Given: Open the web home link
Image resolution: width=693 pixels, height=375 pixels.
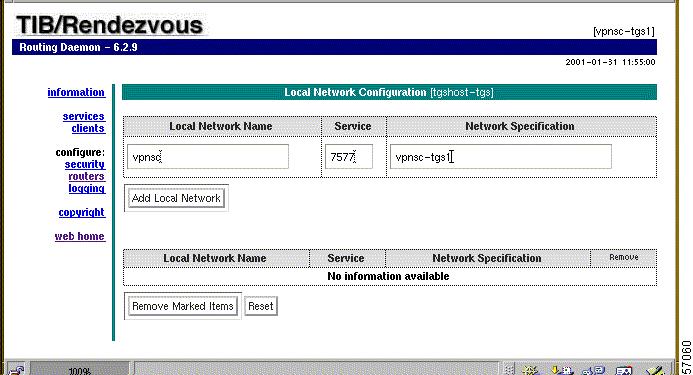Looking at the screenshot, I should (80, 236).
